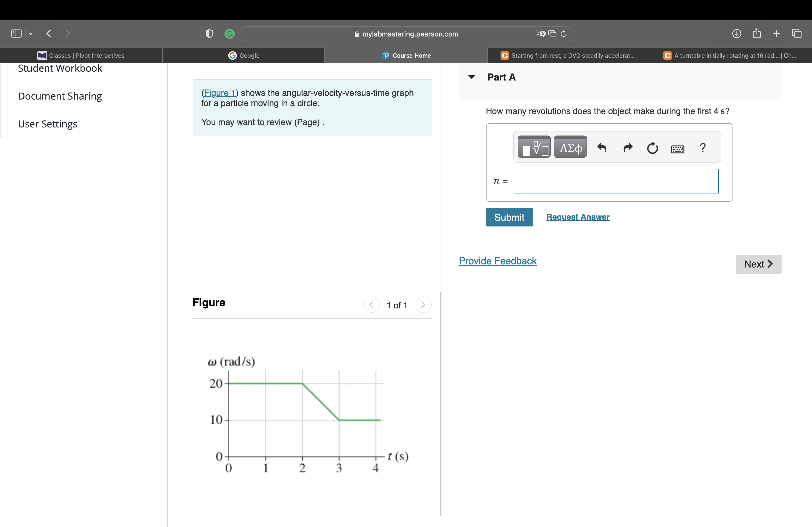
Task: Switch to the Course Home tab
Action: pos(406,55)
